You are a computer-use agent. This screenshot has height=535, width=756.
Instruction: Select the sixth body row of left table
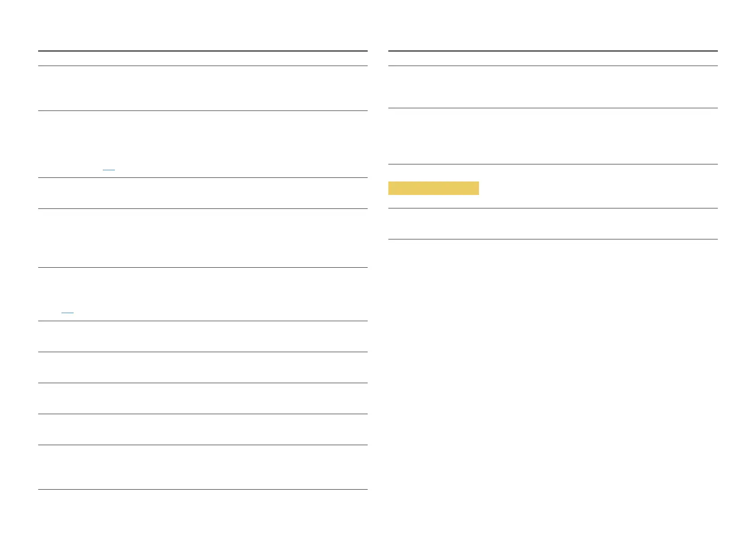(202, 336)
